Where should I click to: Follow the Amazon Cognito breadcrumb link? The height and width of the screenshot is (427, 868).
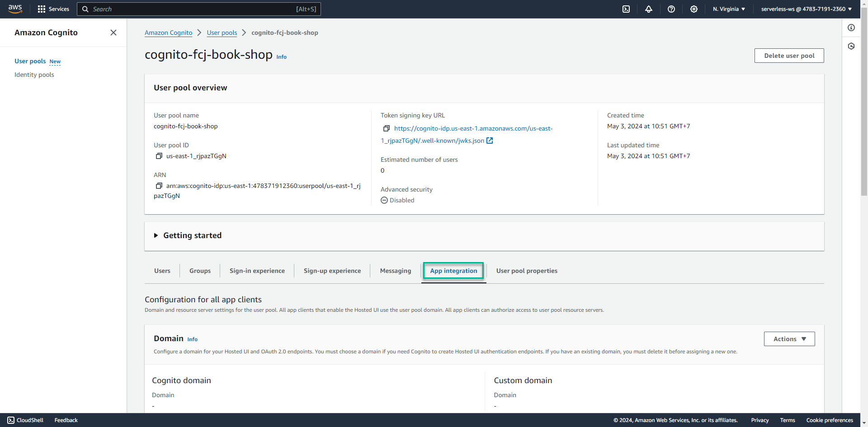point(168,33)
